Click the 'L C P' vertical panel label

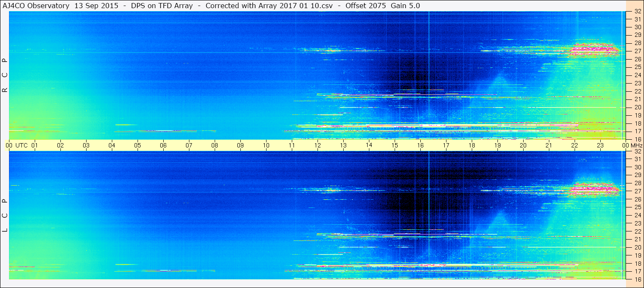click(5, 216)
